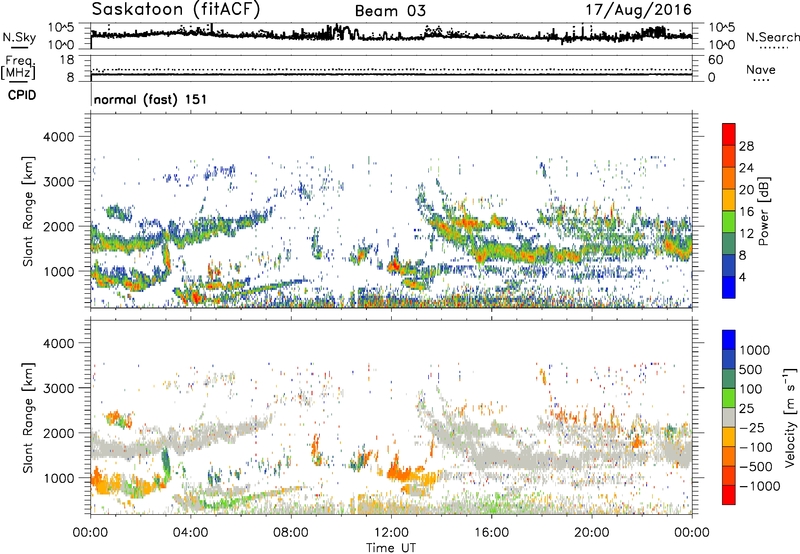Click the '08:00' time axis label

[291, 533]
